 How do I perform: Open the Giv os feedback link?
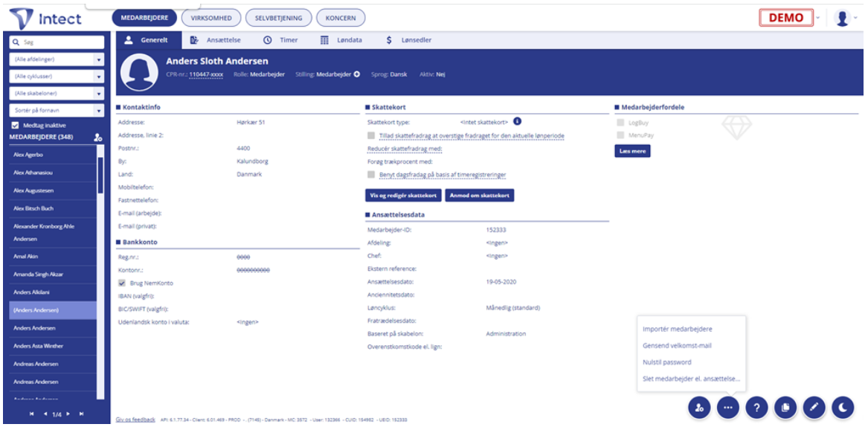[135, 420]
